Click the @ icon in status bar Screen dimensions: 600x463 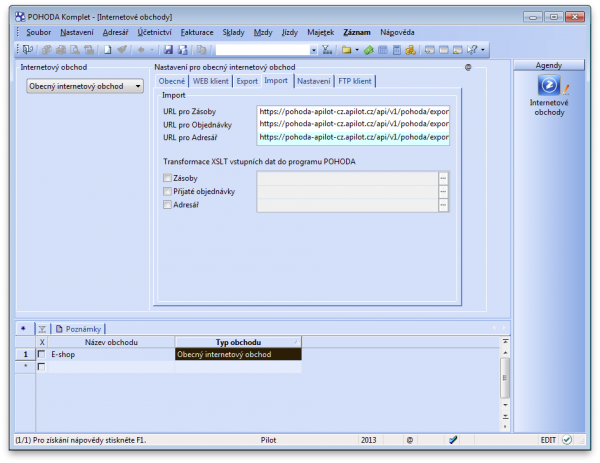(410, 440)
